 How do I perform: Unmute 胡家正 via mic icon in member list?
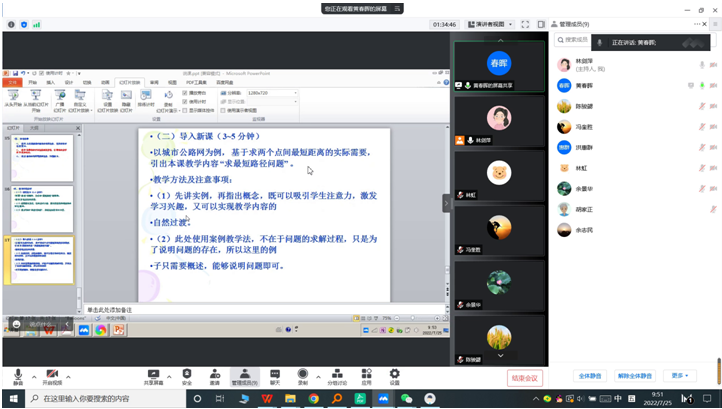[x=713, y=210]
